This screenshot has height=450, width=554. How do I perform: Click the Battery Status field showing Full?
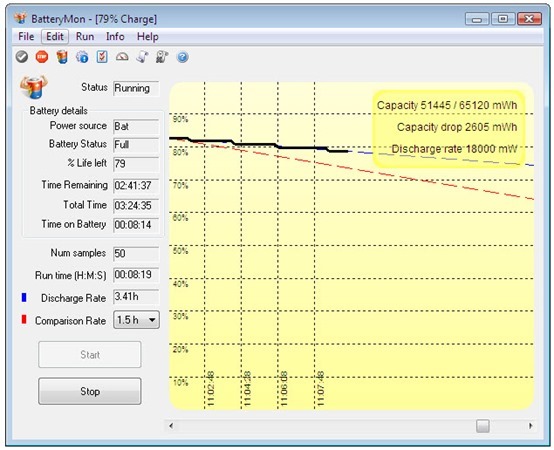tap(136, 145)
